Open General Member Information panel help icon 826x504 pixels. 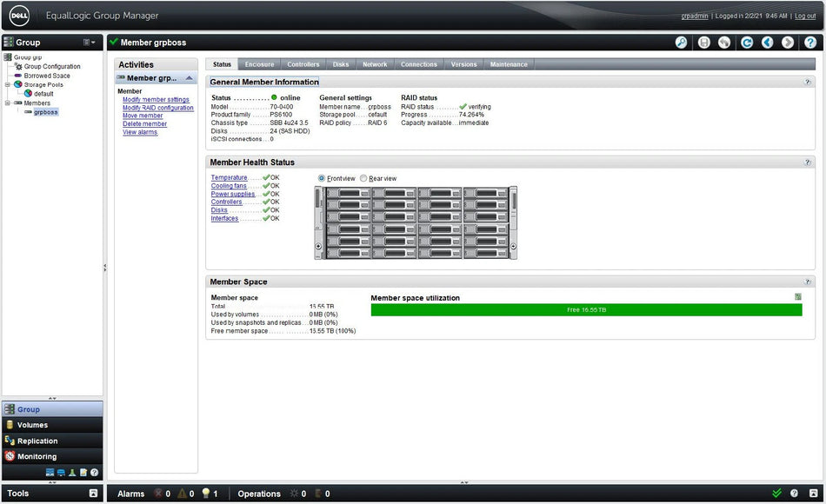(808, 83)
